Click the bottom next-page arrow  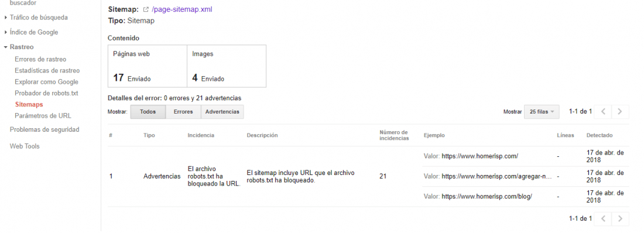tap(620, 218)
